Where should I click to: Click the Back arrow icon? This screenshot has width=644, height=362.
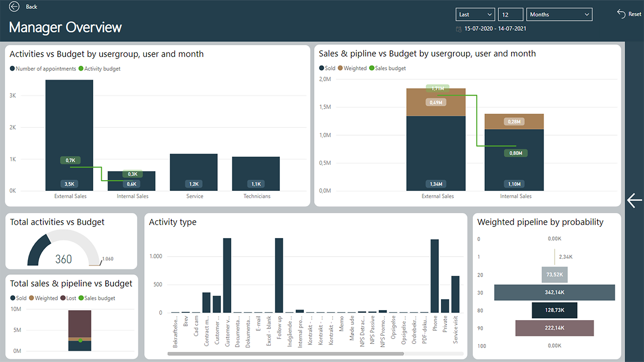(x=14, y=6)
